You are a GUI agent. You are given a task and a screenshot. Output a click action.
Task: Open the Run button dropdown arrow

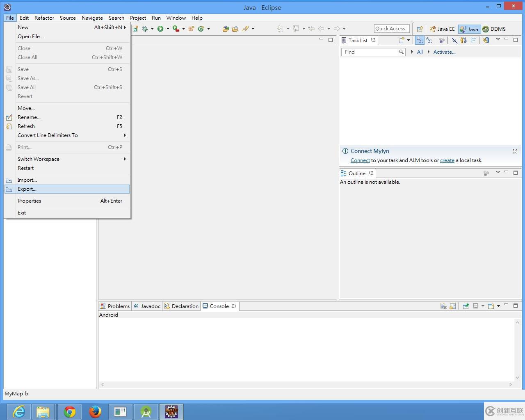point(168,29)
